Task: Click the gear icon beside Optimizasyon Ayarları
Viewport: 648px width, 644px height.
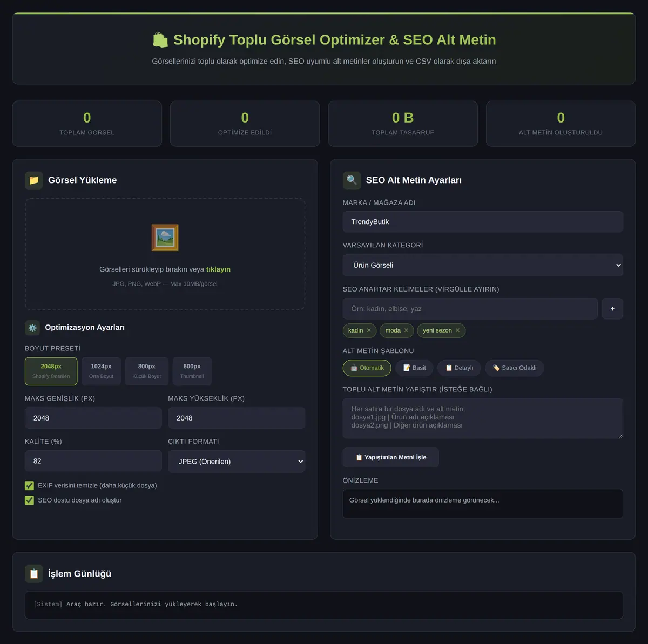Action: 32,328
